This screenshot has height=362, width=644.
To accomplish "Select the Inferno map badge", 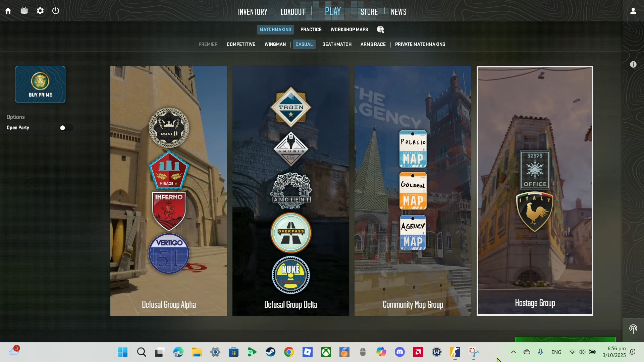I will 169,211.
